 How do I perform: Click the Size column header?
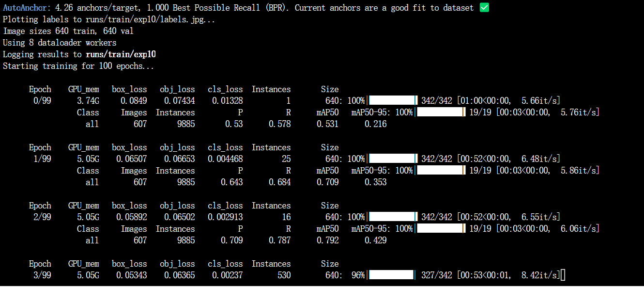point(330,89)
